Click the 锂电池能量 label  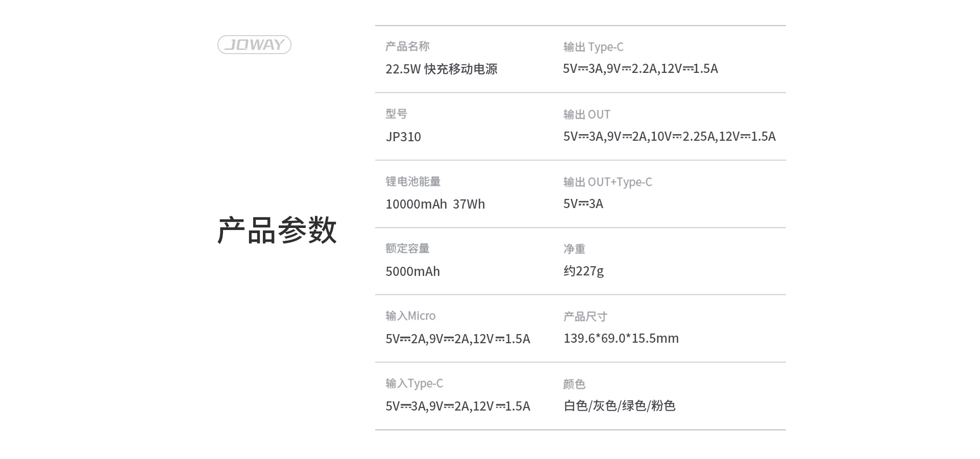413,181
